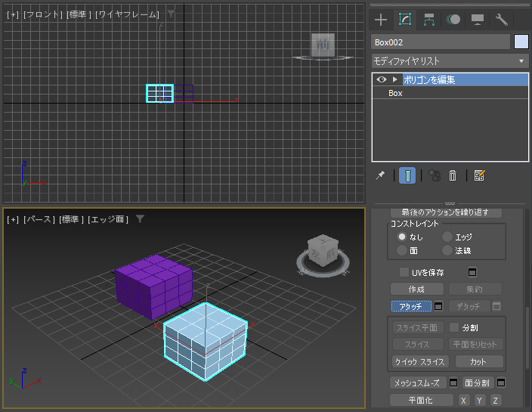Click the Y planarize axis button
The height and width of the screenshot is (412, 532).
[x=479, y=400]
